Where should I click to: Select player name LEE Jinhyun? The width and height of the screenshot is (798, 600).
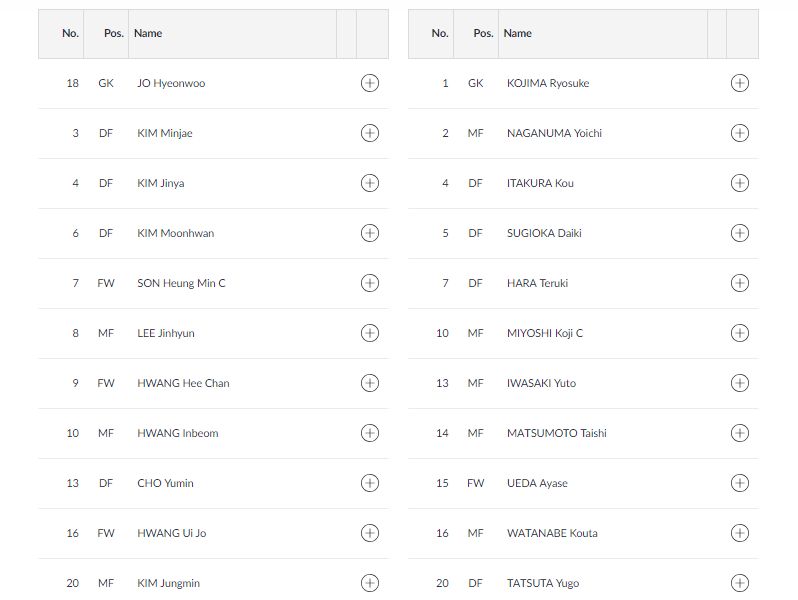point(166,333)
